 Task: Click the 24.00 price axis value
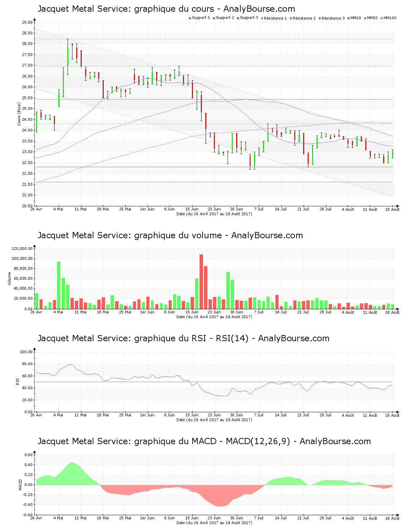coord(27,130)
